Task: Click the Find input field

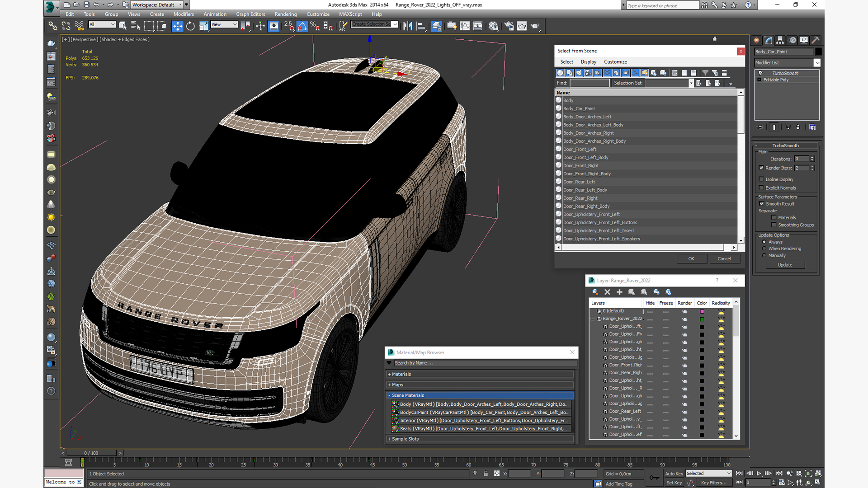Action: coord(590,83)
